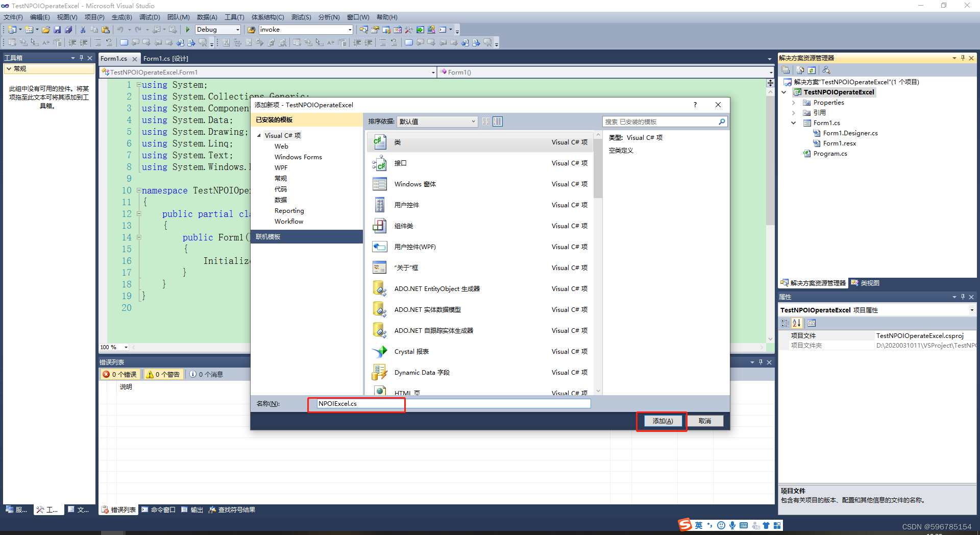The height and width of the screenshot is (535, 980).
Task: Click the Cut scissors icon
Action: 83,30
